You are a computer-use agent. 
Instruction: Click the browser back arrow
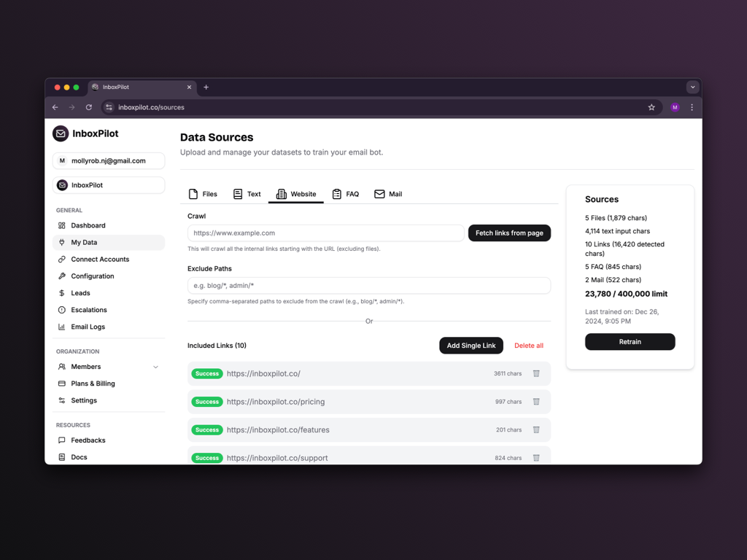point(55,108)
